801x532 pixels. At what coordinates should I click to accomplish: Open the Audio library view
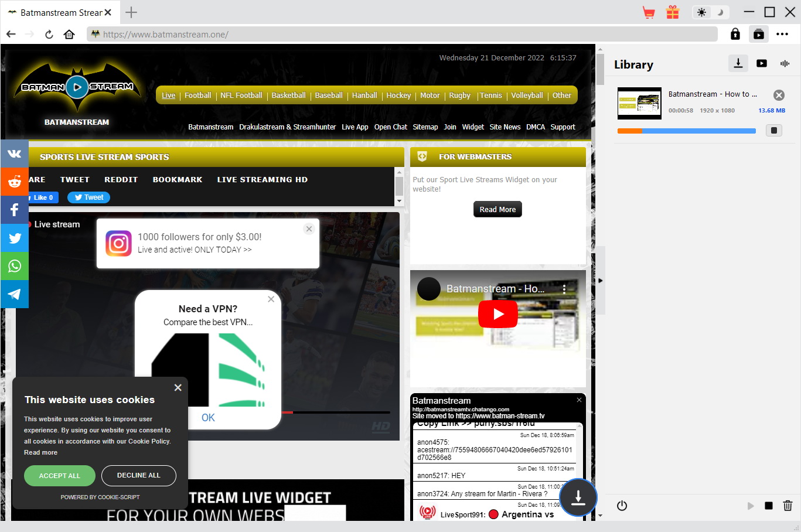coord(785,63)
